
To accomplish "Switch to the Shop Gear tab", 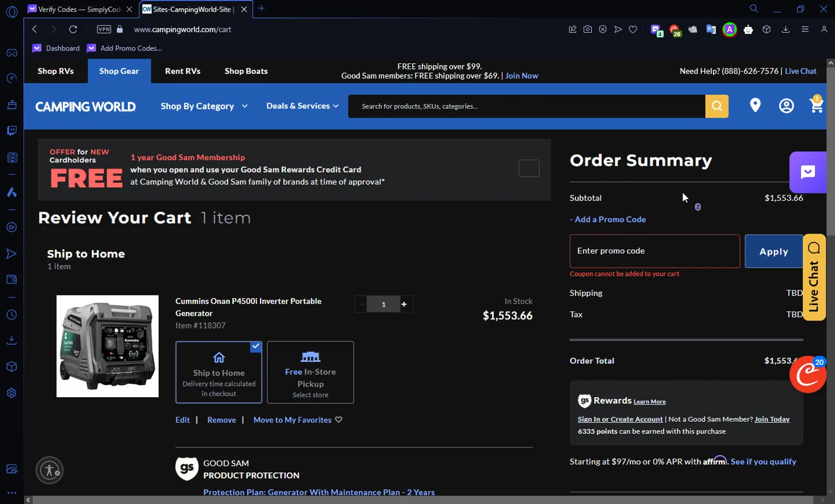I will pyautogui.click(x=119, y=71).
